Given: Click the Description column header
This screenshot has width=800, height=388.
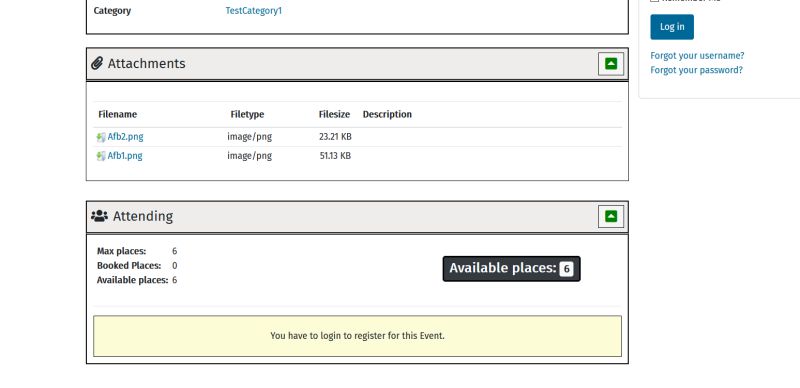Looking at the screenshot, I should 387,114.
